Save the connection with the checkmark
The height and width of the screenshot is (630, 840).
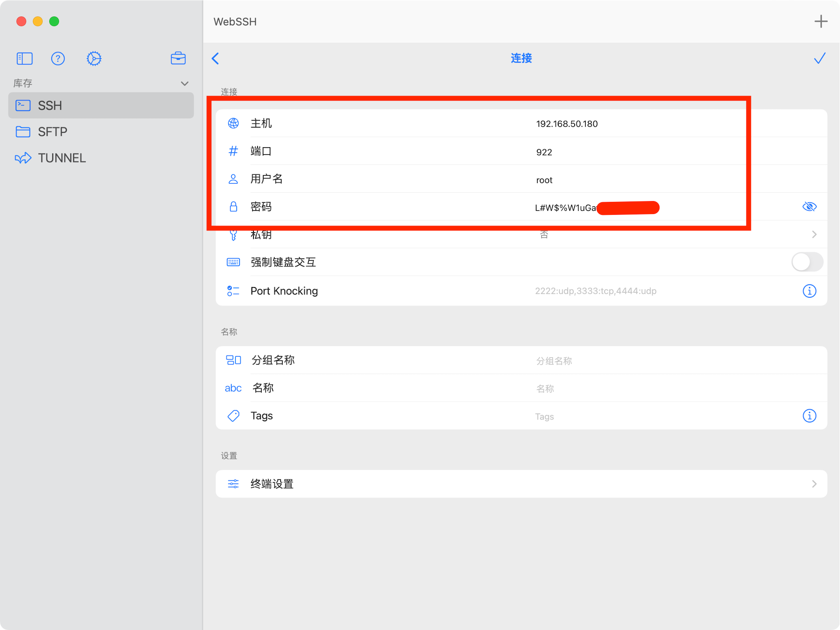(x=819, y=58)
